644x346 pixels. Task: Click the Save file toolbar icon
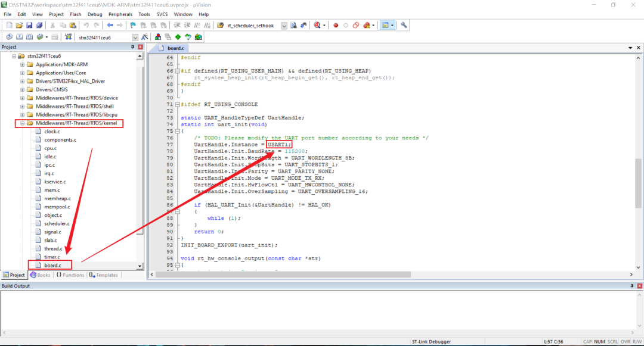coord(30,26)
